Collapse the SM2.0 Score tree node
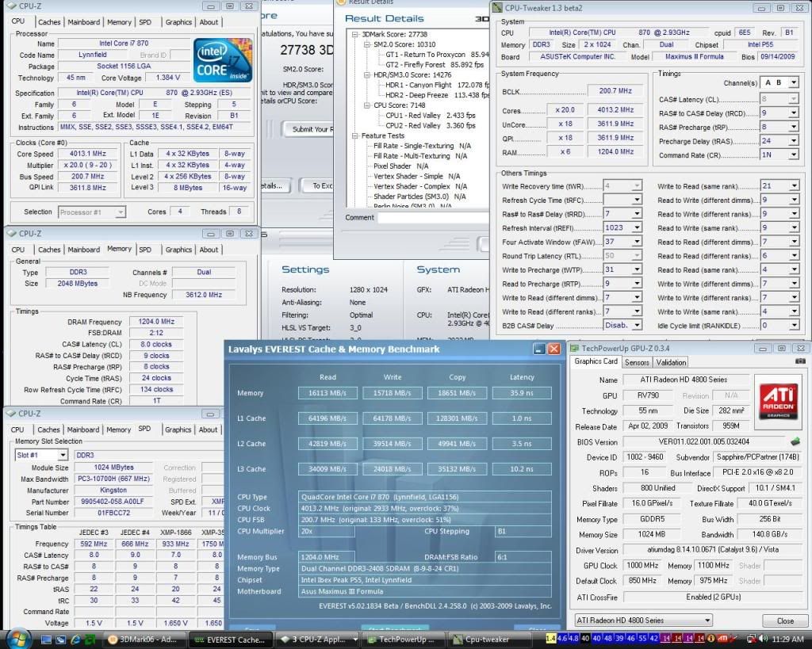 point(366,44)
